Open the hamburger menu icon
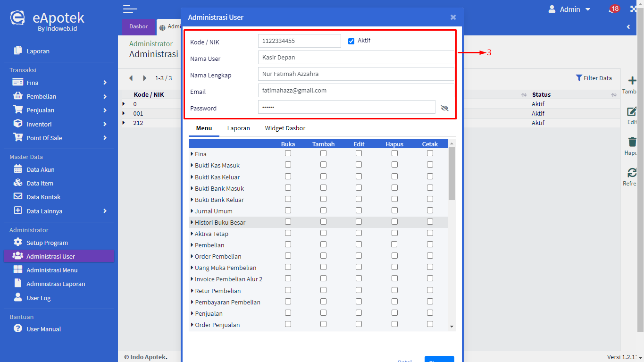The width and height of the screenshot is (644, 362). (x=130, y=9)
